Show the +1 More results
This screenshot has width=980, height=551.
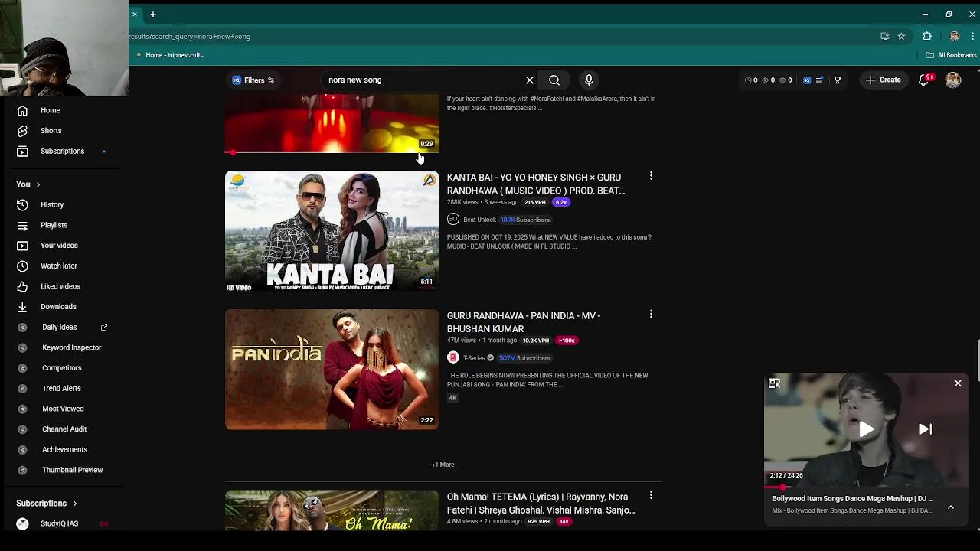click(x=443, y=465)
